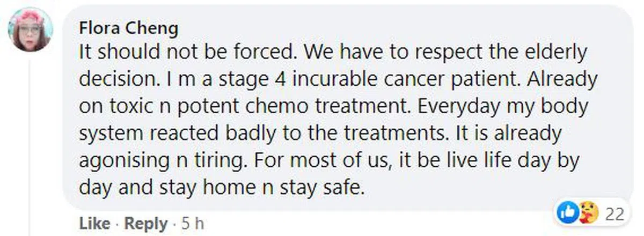Image resolution: width=644 pixels, height=236 pixels.
Task: Open the '5 h' comment timestamp
Action: [x=193, y=223]
